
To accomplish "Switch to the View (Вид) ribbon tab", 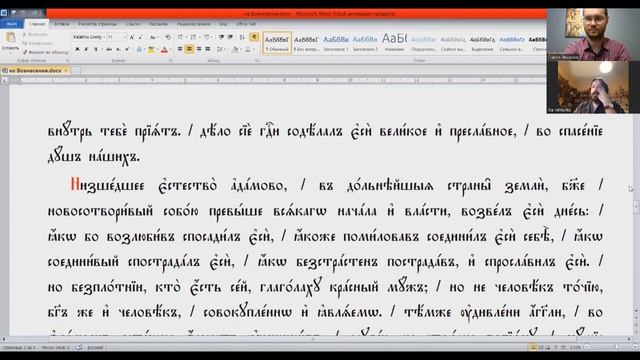I will (x=223, y=24).
